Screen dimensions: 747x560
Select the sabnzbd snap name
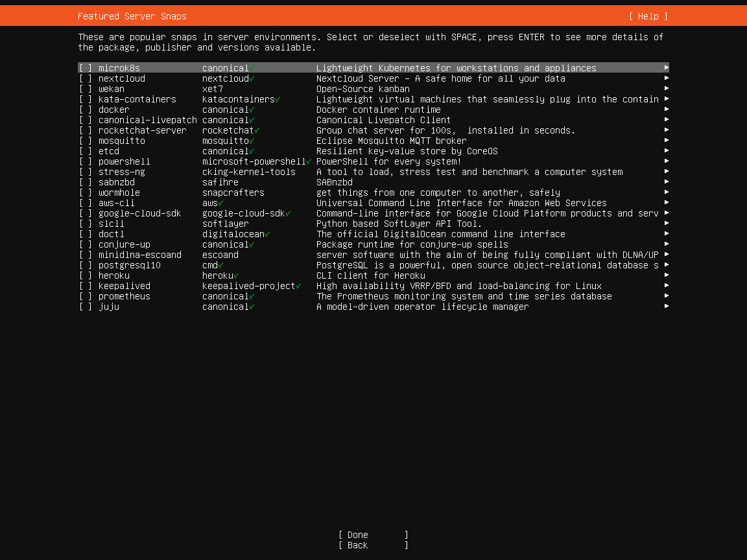(x=117, y=182)
